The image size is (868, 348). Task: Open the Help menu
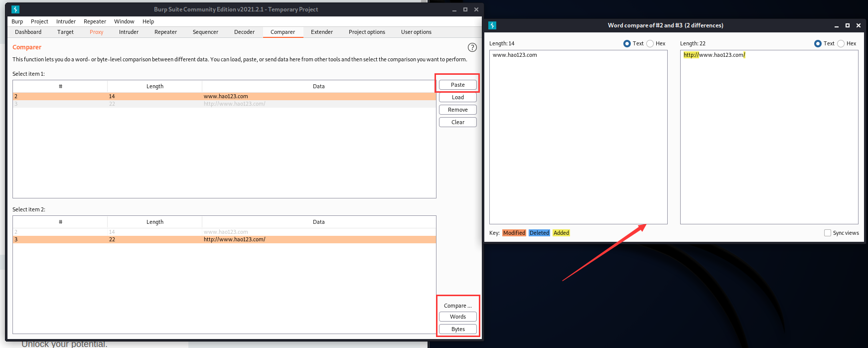coord(148,21)
